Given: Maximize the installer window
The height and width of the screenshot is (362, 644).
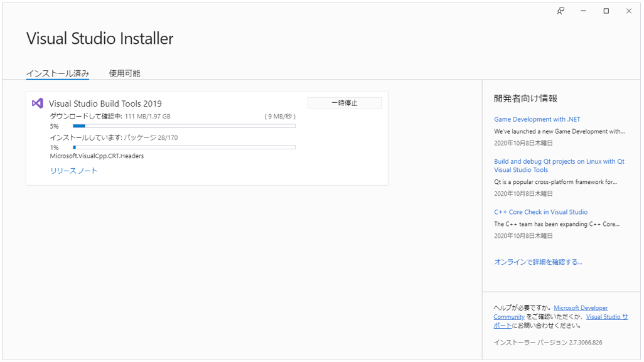Looking at the screenshot, I should [x=606, y=11].
